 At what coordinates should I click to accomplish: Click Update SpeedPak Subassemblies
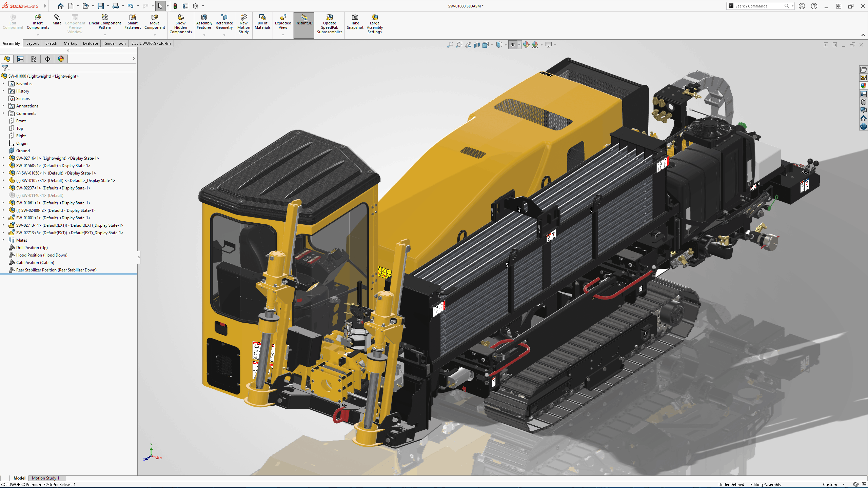330,24
